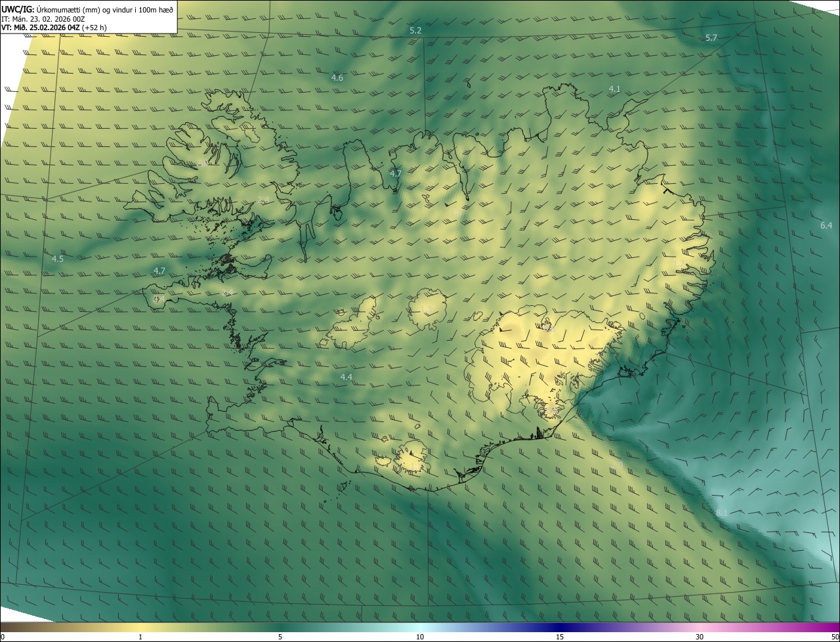This screenshot has height=642, width=840.
Task: Click the UWC/IG map title text
Action: point(87,9)
